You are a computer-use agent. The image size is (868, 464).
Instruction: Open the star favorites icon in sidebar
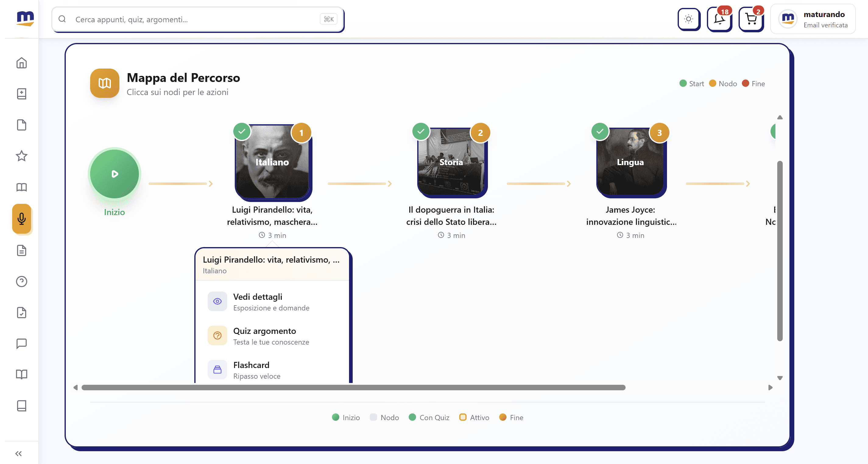pos(22,156)
